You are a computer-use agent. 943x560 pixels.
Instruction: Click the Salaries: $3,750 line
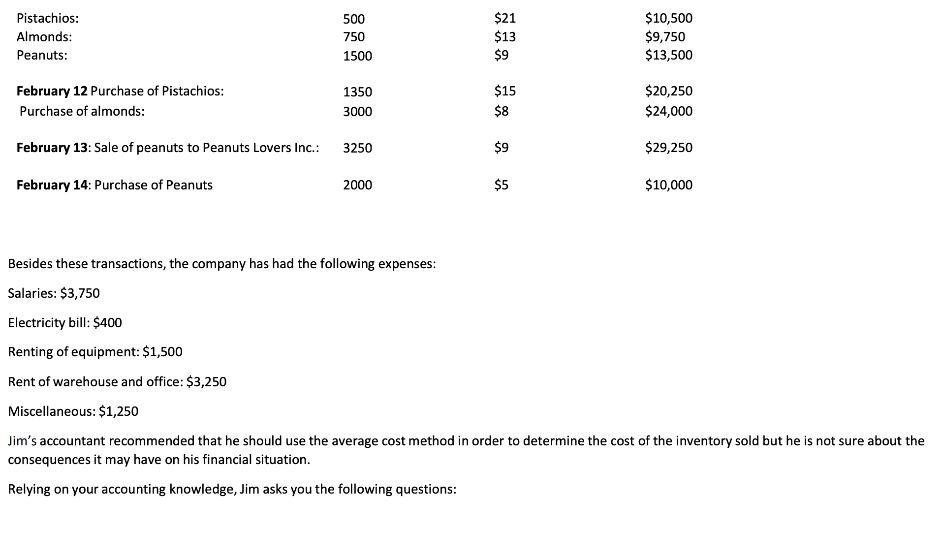(54, 293)
